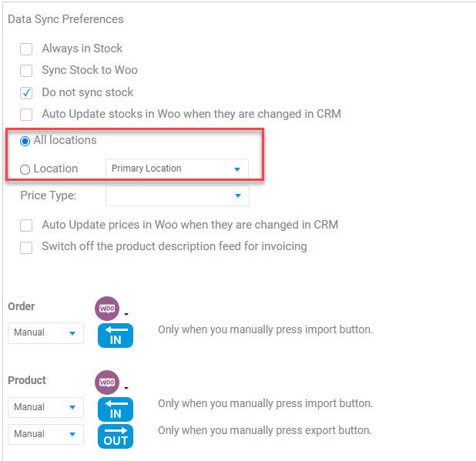476x461 pixels.
Task: Open the Price Type dropdown
Action: 177,195
